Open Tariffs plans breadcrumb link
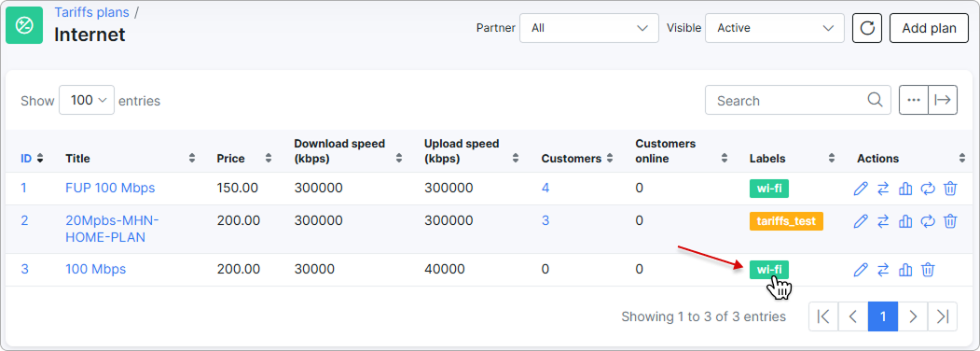This screenshot has height=351, width=980. [92, 12]
